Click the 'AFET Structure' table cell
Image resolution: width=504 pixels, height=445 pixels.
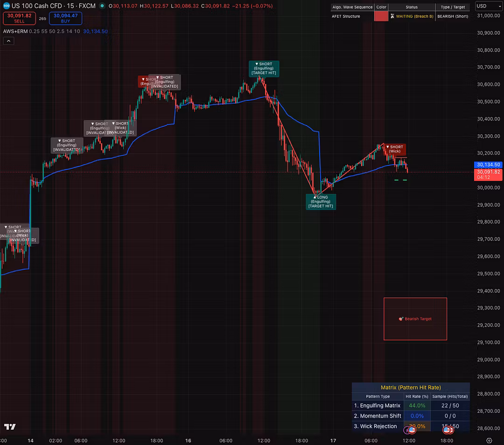point(352,16)
